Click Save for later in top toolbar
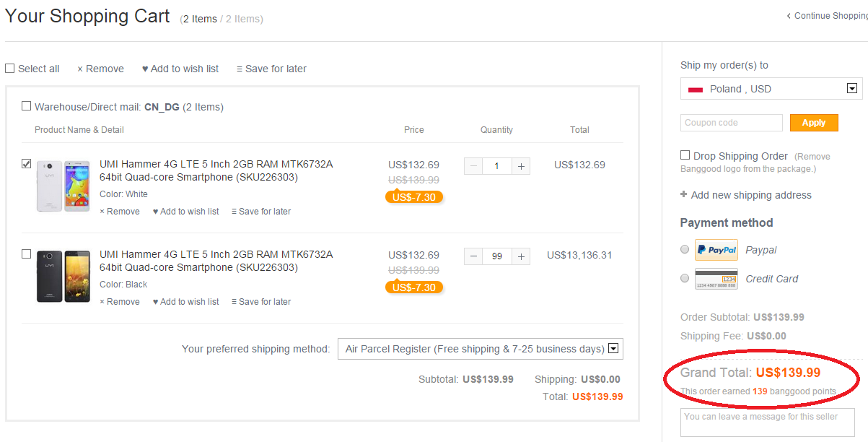This screenshot has height=442, width=868. click(x=271, y=69)
